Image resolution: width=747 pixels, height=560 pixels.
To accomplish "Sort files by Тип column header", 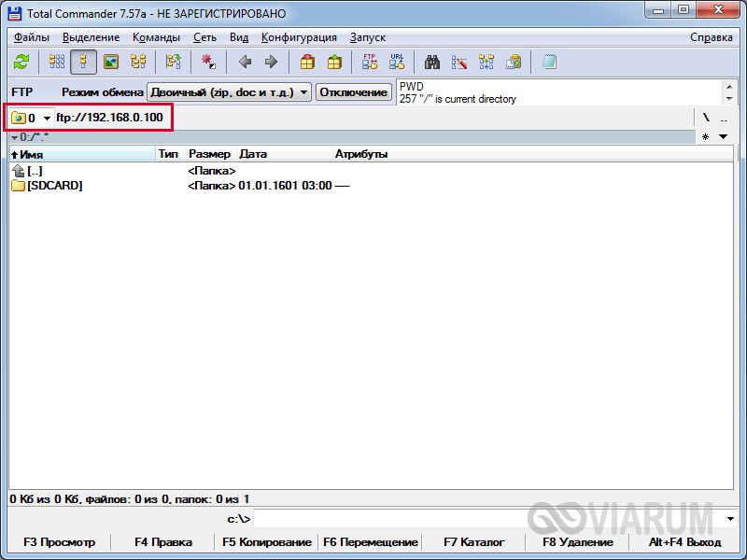I will (170, 154).
